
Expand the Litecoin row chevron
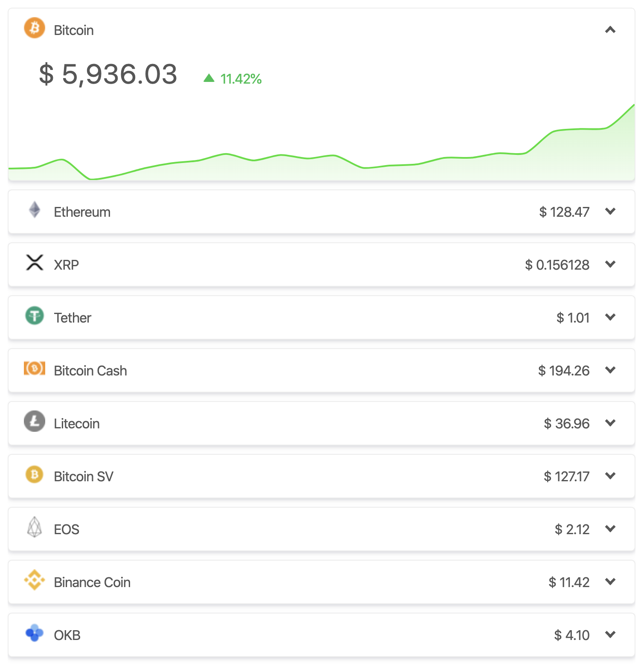click(x=610, y=423)
